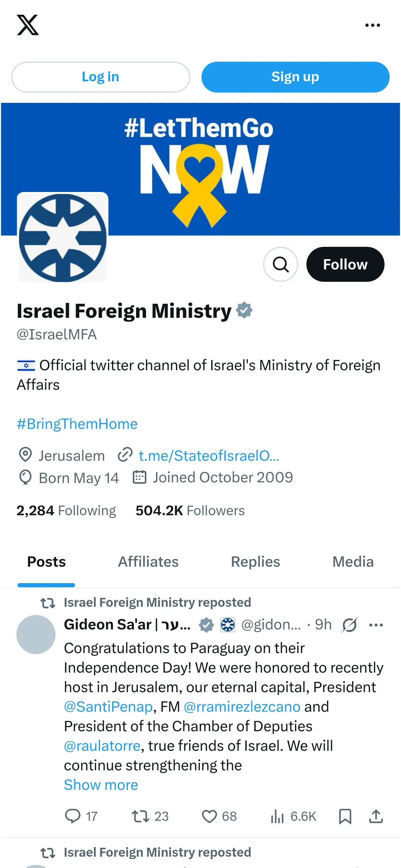This screenshot has height=868, width=401.
Task: Open the top three-dots menu
Action: 373,25
